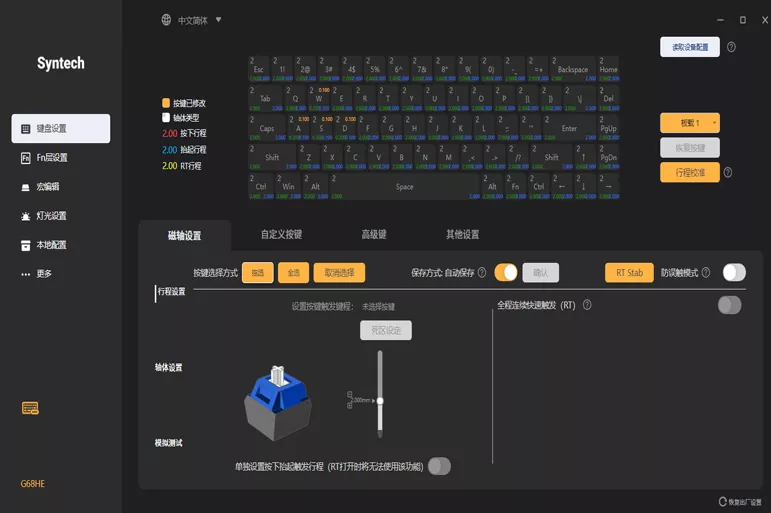Select Win key on keyboard layout

[289, 187]
